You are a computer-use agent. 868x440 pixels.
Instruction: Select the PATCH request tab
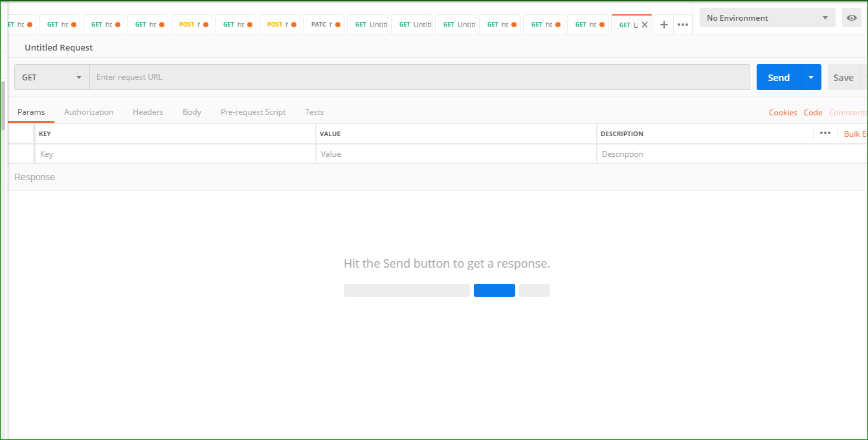pos(322,24)
